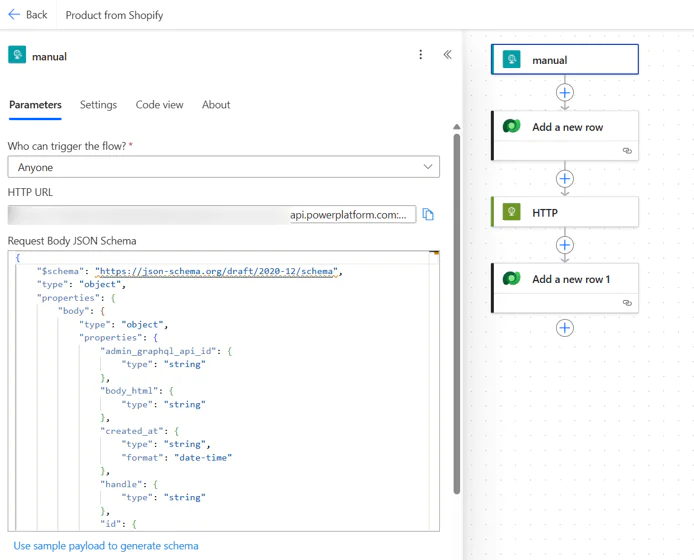Click the scrollbar up arrow
This screenshot has height=560, width=694.
click(457, 127)
